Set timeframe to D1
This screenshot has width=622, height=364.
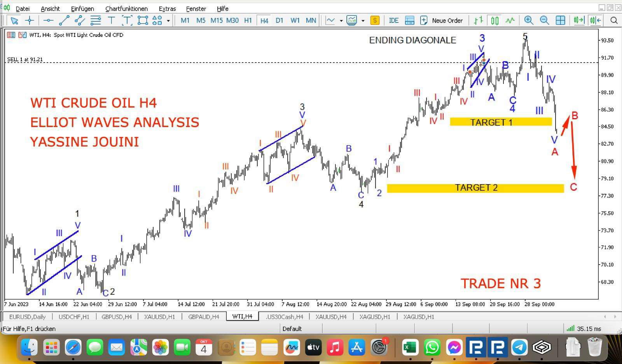tap(279, 21)
